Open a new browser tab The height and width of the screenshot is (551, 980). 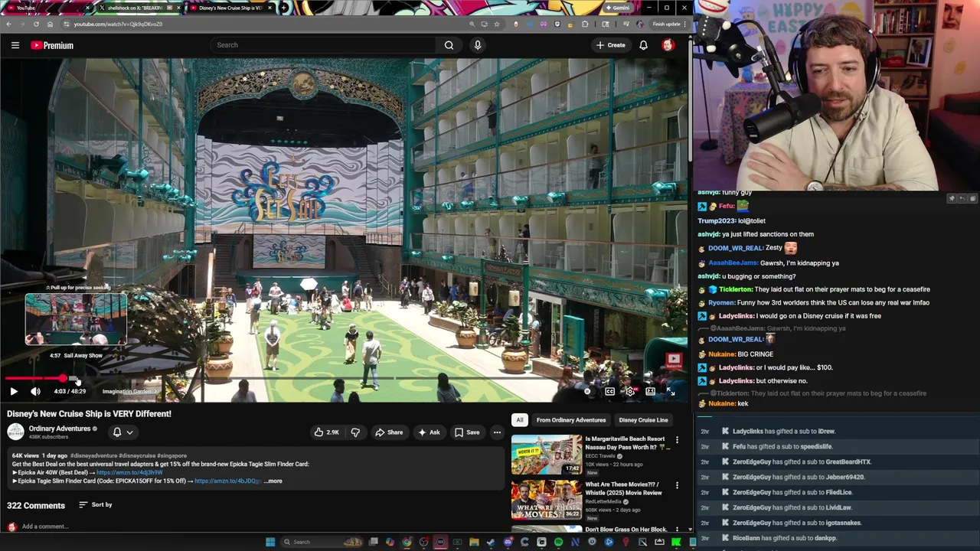284,8
